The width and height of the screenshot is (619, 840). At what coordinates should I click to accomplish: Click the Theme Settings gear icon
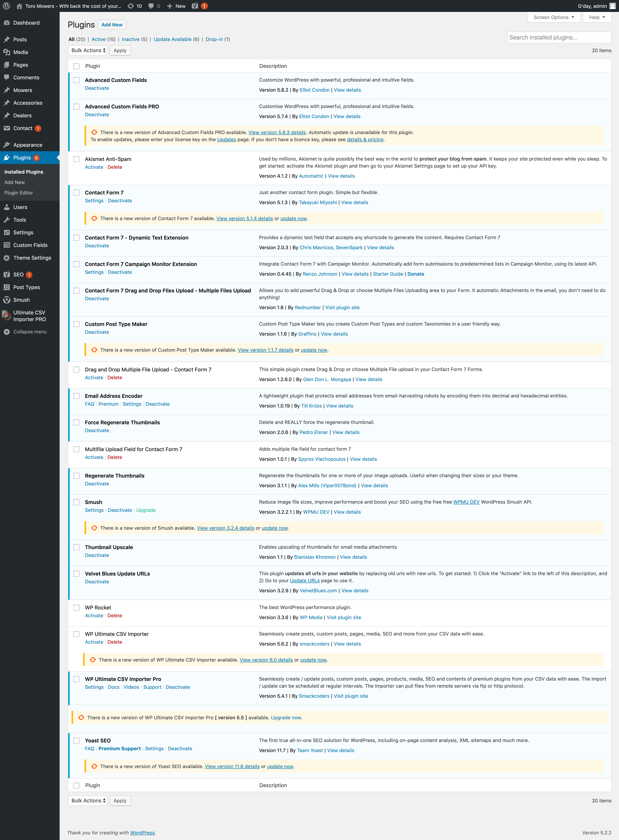7,258
